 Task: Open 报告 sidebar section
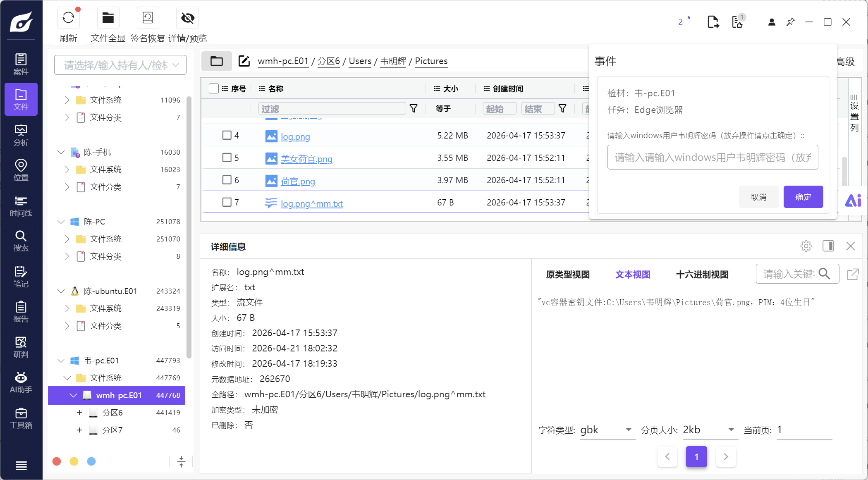pos(21,312)
